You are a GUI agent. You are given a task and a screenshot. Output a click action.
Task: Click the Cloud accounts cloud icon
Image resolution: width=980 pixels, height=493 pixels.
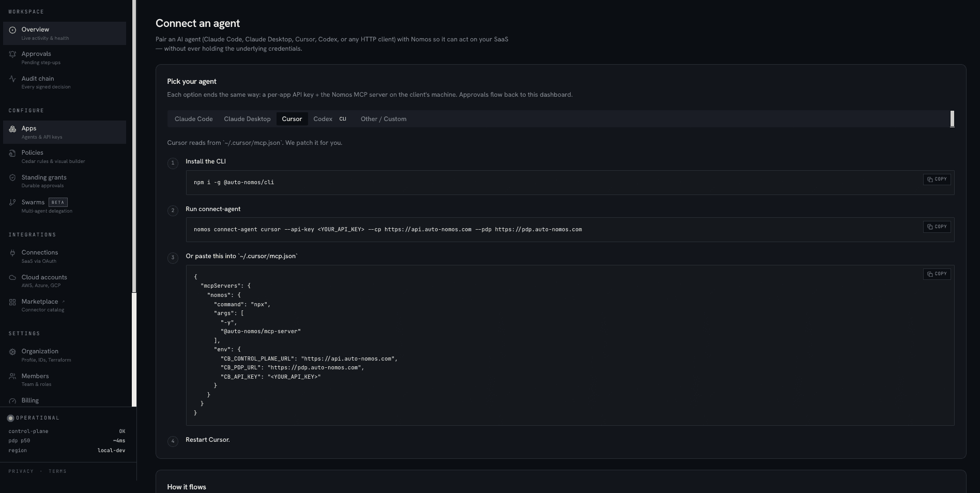pyautogui.click(x=12, y=277)
